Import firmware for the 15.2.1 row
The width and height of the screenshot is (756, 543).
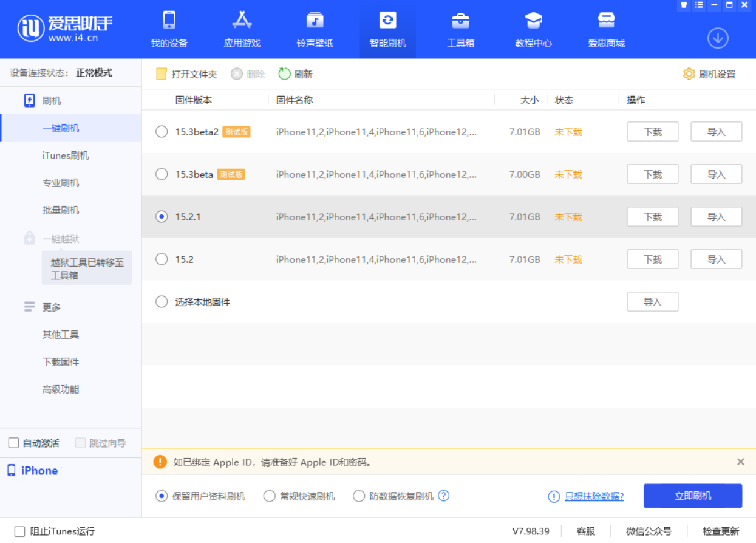pos(717,217)
